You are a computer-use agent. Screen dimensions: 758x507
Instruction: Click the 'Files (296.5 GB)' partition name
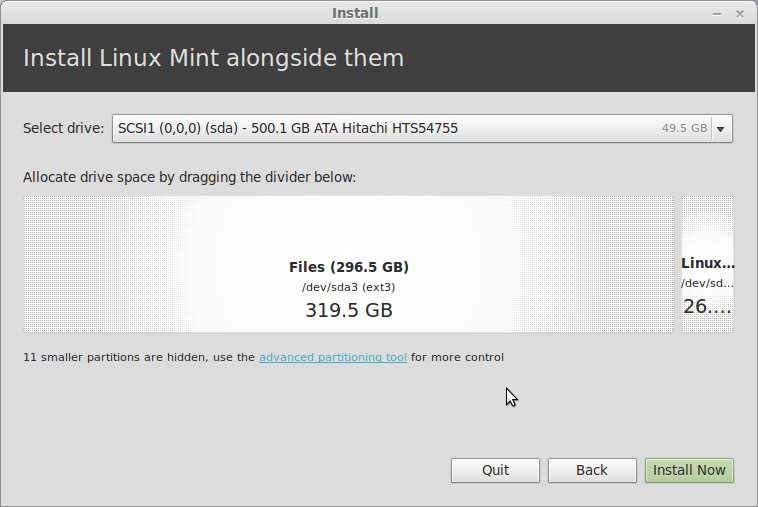click(348, 267)
